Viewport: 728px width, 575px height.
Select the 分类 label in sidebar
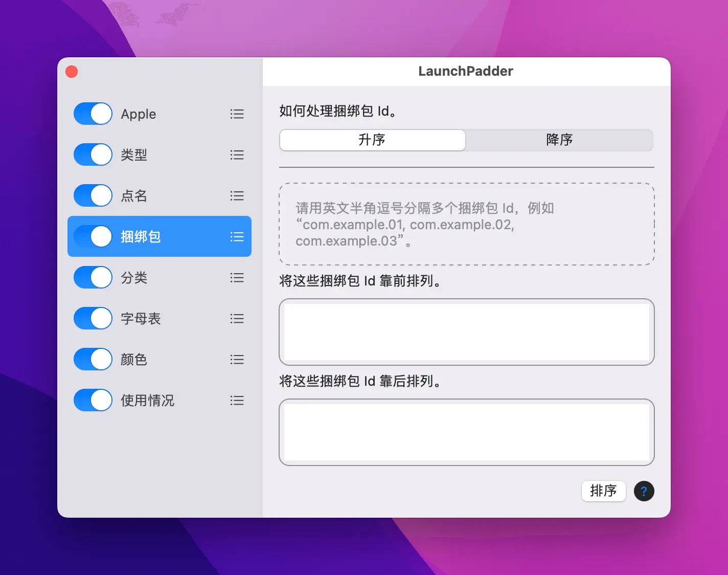[x=134, y=277]
